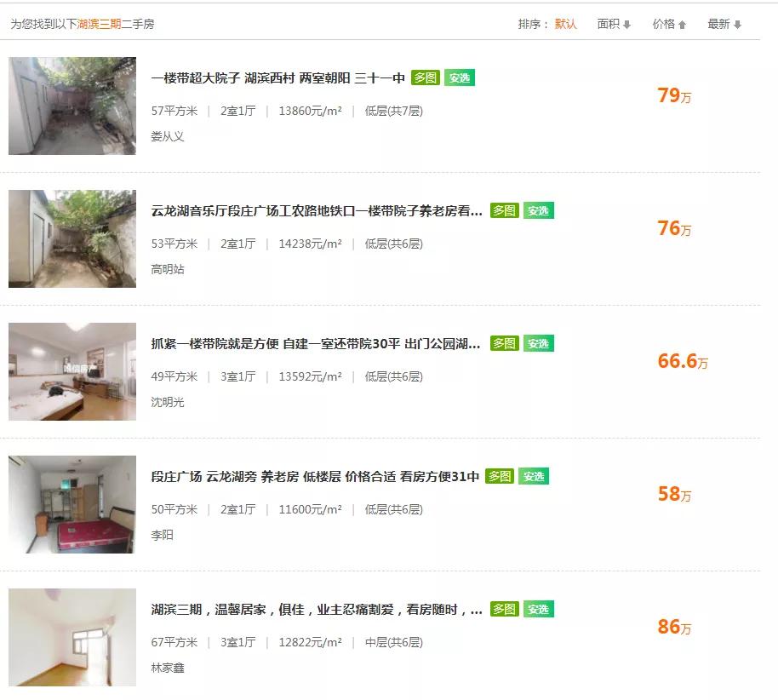This screenshot has width=778, height=700.
Task: Click 安选 badge on 76万 listing
Action: (x=538, y=210)
